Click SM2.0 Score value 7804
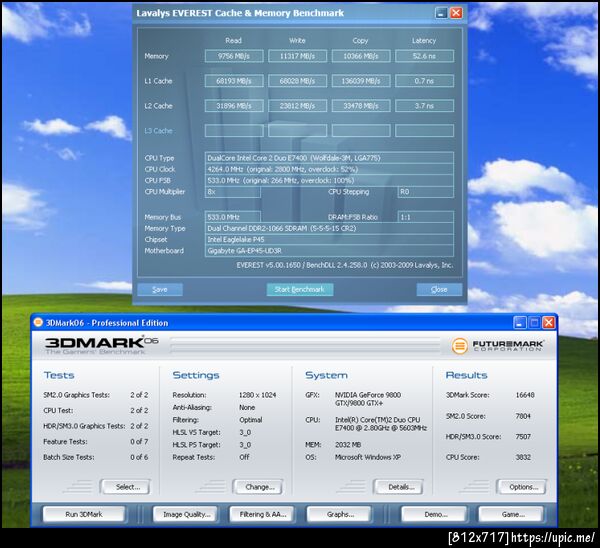Screen dimensions: 600x548 point(523,416)
